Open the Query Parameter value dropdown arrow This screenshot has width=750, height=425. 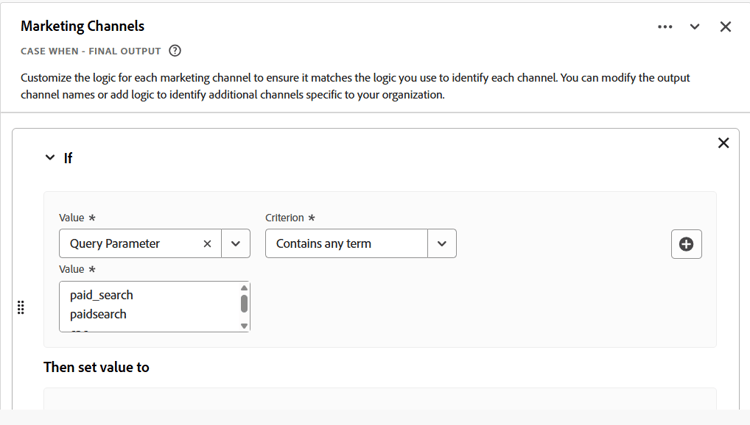[x=236, y=244]
